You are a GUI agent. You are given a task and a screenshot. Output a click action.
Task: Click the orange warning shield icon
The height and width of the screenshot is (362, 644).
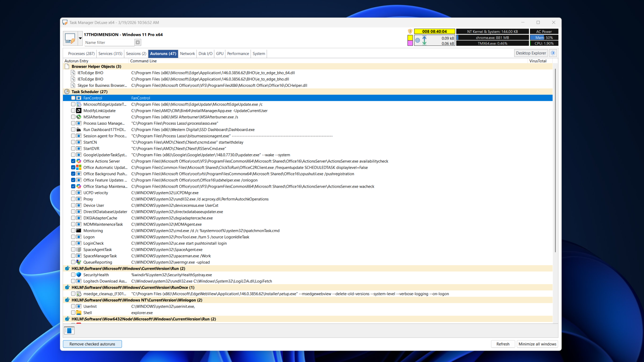coord(410,32)
